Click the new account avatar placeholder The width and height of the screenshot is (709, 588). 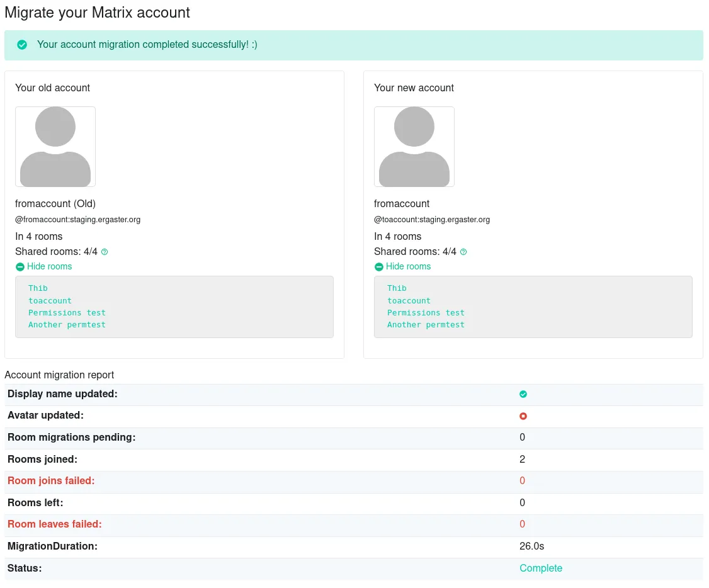point(414,146)
